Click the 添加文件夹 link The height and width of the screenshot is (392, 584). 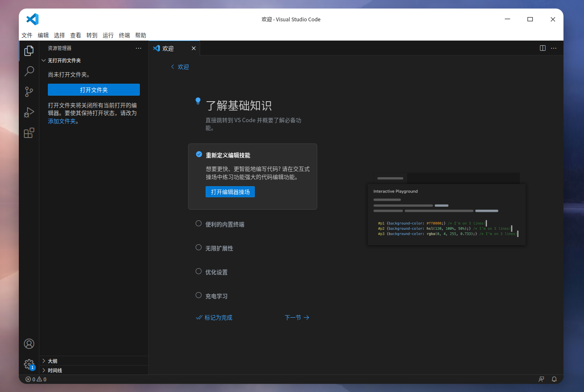62,121
